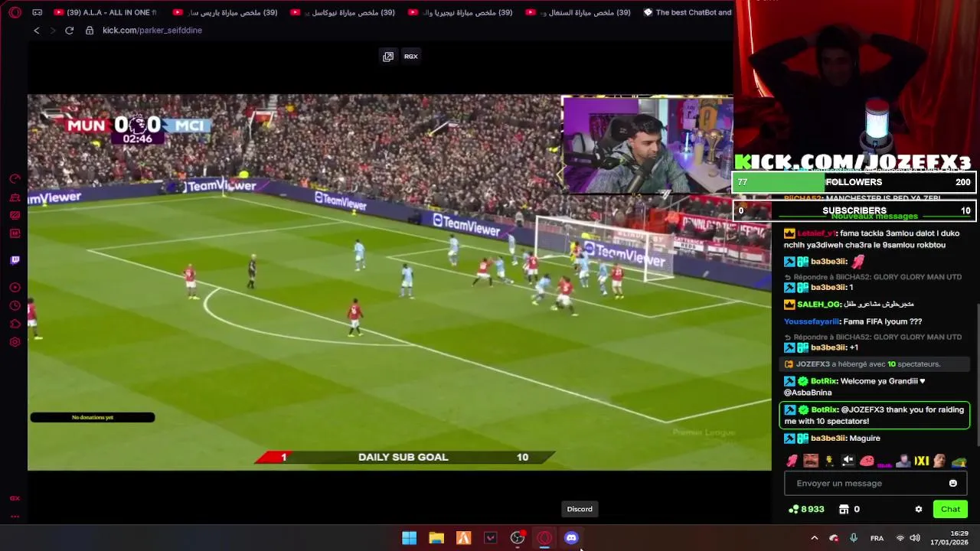Toggle the RGX video enhancement button

(411, 57)
